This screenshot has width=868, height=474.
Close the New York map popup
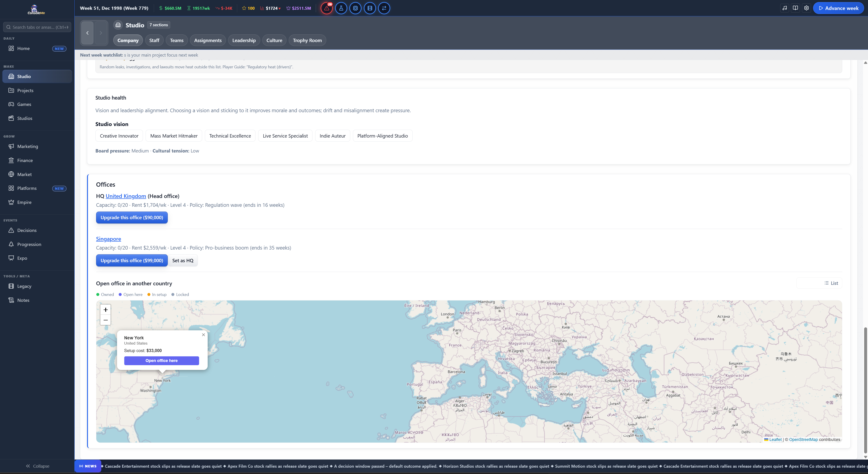pyautogui.click(x=203, y=335)
